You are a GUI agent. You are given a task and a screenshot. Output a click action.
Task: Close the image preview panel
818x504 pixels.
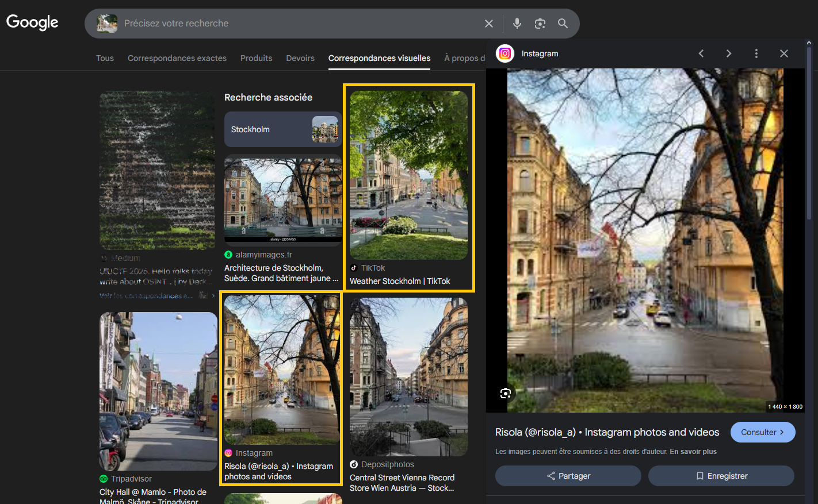(x=784, y=53)
